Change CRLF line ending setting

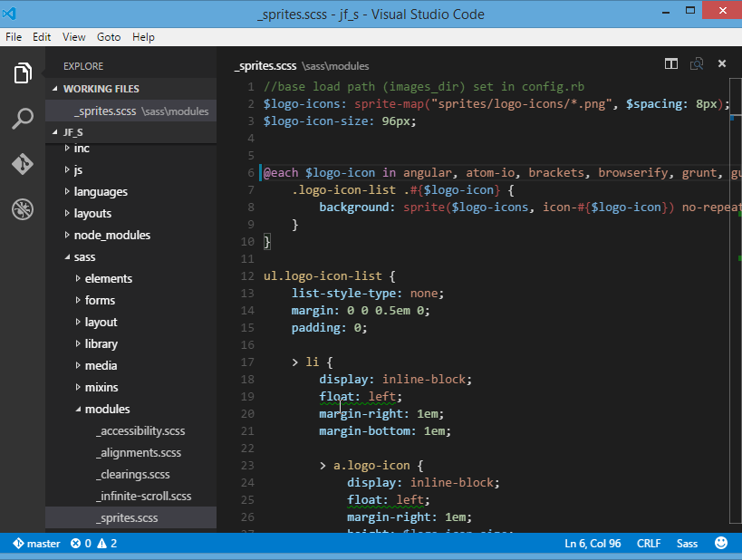pyautogui.click(x=649, y=544)
